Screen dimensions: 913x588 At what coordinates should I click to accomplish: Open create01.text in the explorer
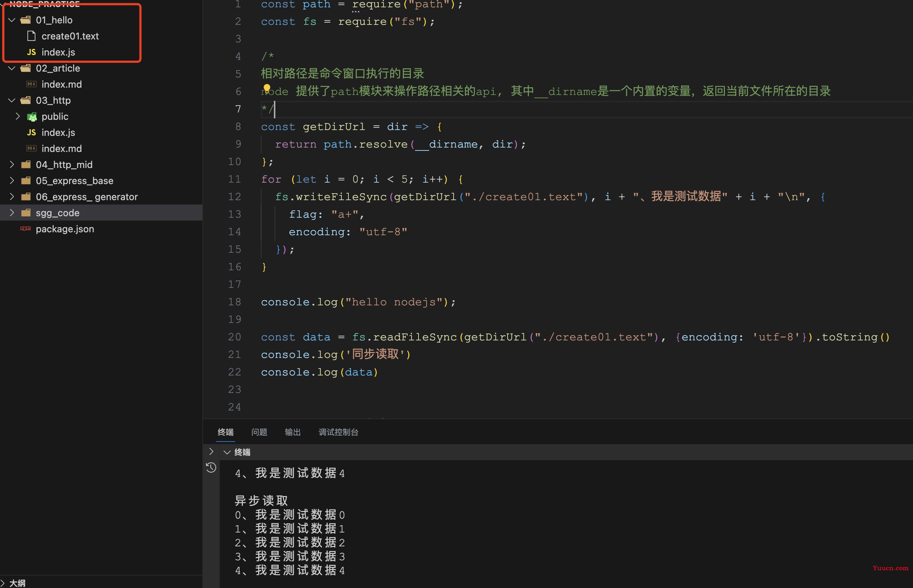(x=70, y=36)
